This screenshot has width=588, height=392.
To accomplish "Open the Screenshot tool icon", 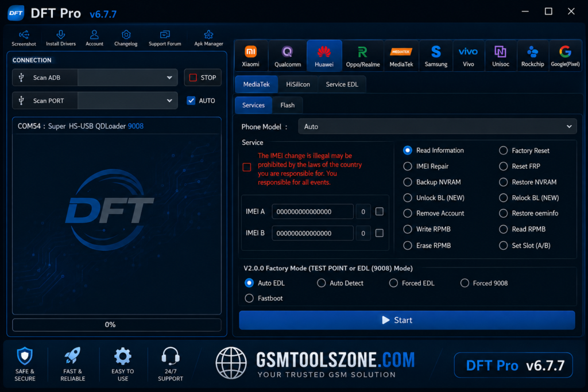I will [24, 35].
